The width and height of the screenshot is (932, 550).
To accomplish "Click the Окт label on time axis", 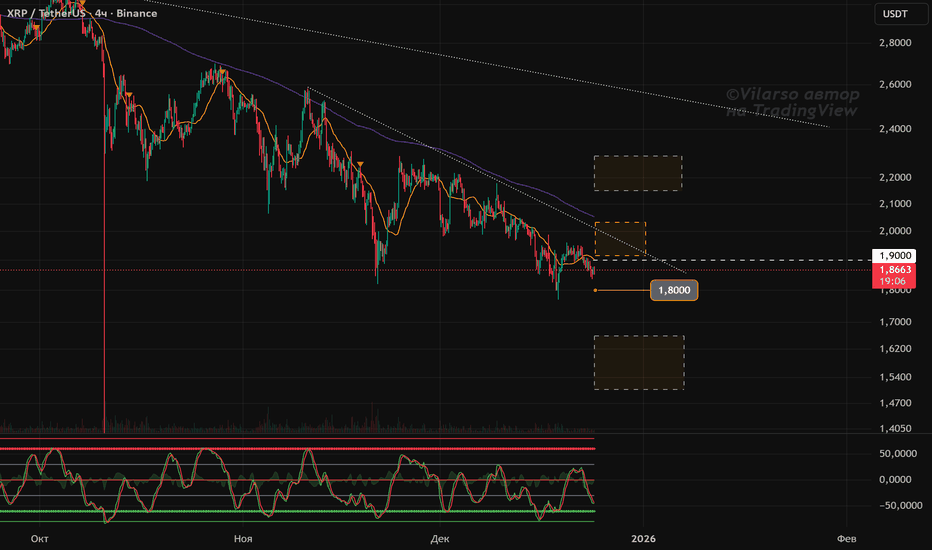I will 39,539.
